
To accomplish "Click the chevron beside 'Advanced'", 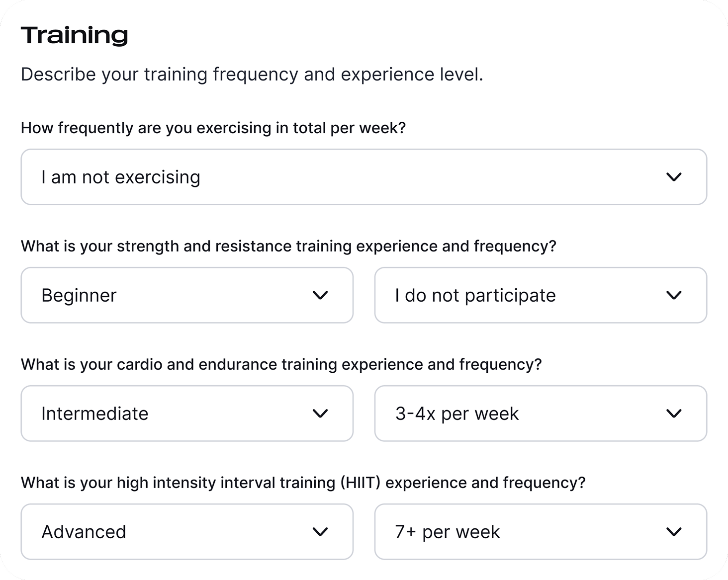I will 320,532.
